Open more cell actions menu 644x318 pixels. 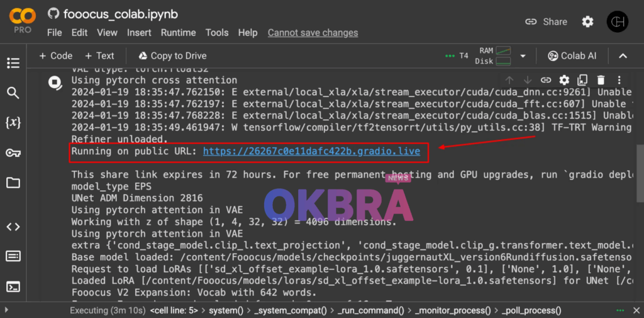[x=619, y=80]
